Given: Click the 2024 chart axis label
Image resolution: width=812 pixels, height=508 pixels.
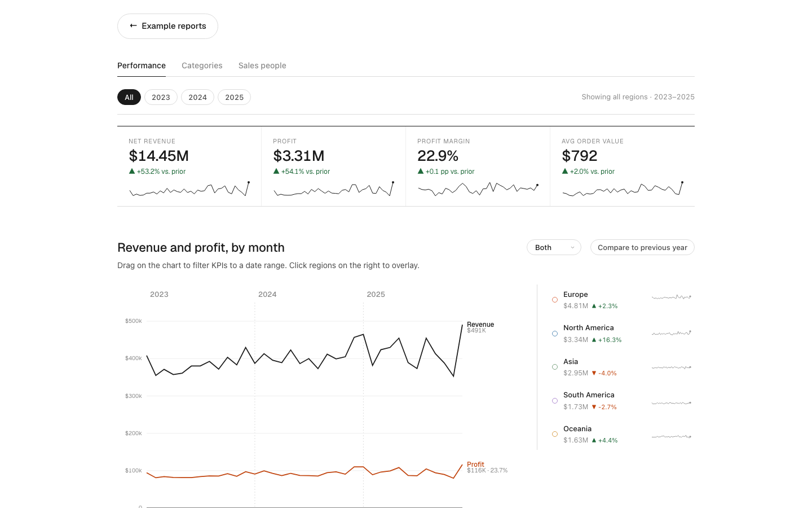Looking at the screenshot, I should tap(267, 294).
